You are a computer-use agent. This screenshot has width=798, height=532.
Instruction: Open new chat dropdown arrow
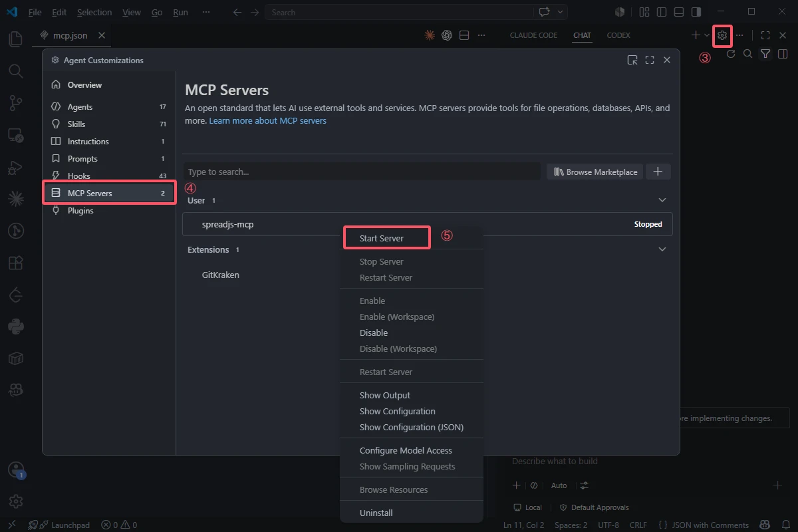tap(707, 35)
